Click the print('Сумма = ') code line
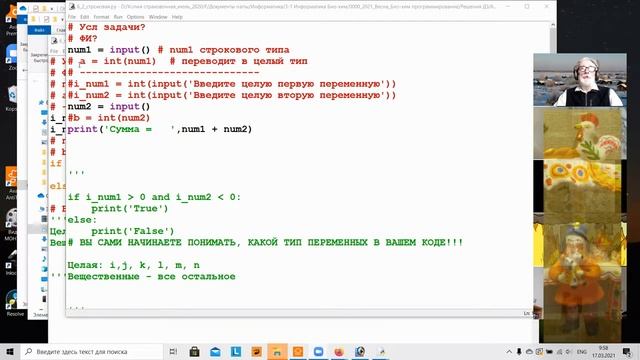Viewport: 640px width, 360px height. pyautogui.click(x=160, y=129)
